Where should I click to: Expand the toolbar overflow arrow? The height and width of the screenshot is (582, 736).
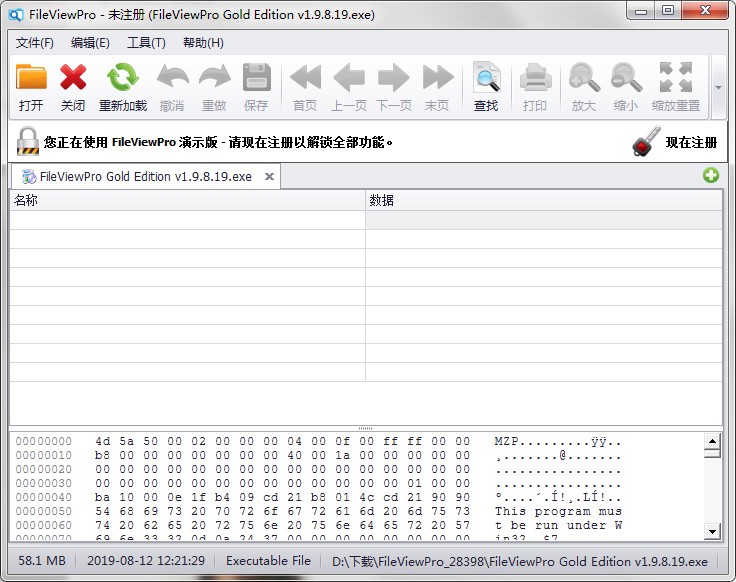(718, 88)
